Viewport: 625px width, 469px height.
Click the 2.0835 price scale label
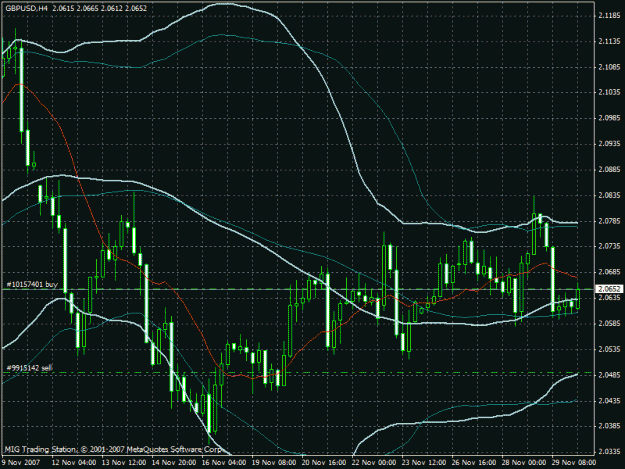pos(609,195)
